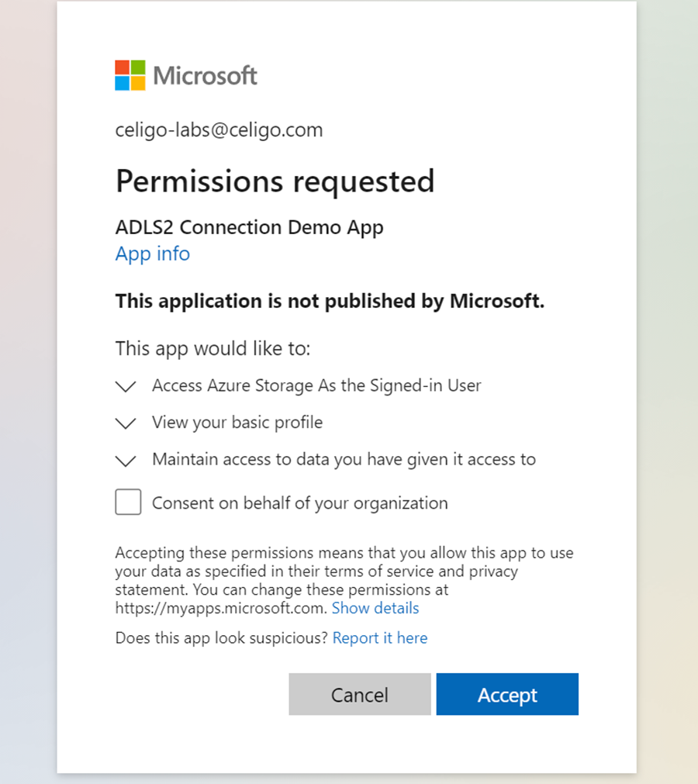Tick Consent on behalf of your organization
Viewport: 698px width, 784px height.
pos(128,502)
